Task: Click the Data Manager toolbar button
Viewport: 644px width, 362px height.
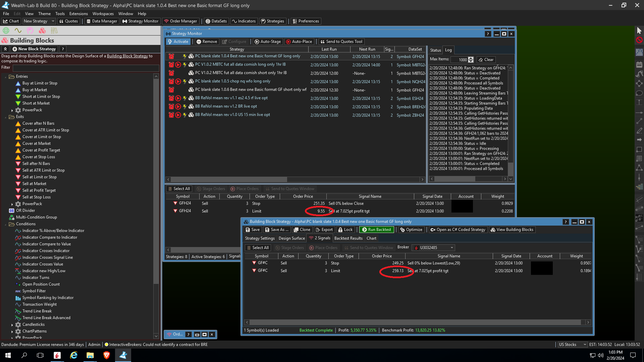Action: click(x=102, y=21)
